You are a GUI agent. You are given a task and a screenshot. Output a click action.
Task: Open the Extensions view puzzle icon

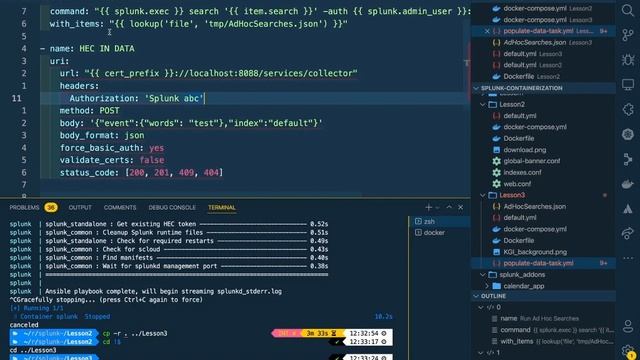628,109
